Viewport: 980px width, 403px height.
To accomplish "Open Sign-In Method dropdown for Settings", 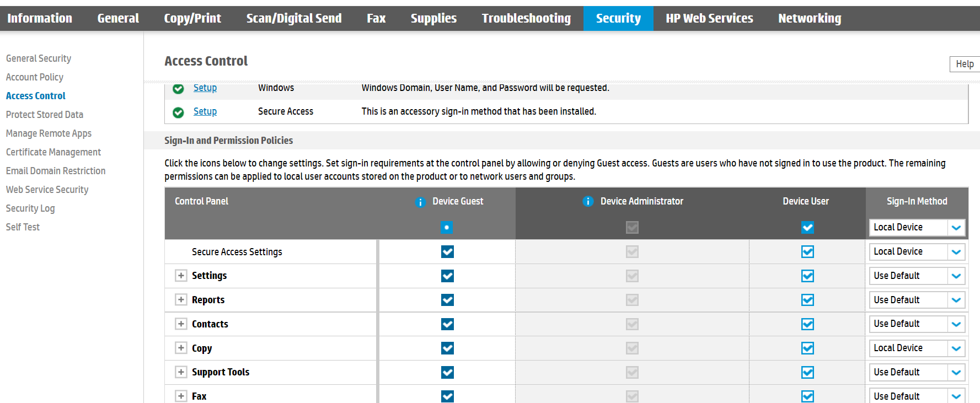I will click(917, 276).
